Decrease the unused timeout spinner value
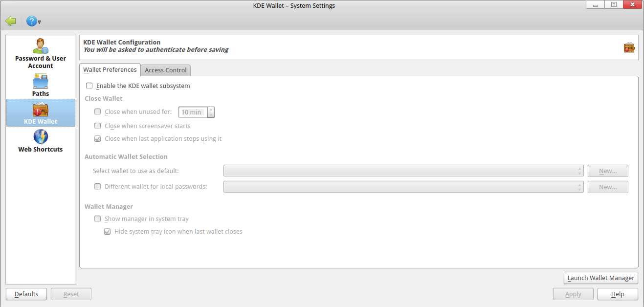The image size is (644, 307). (x=211, y=115)
